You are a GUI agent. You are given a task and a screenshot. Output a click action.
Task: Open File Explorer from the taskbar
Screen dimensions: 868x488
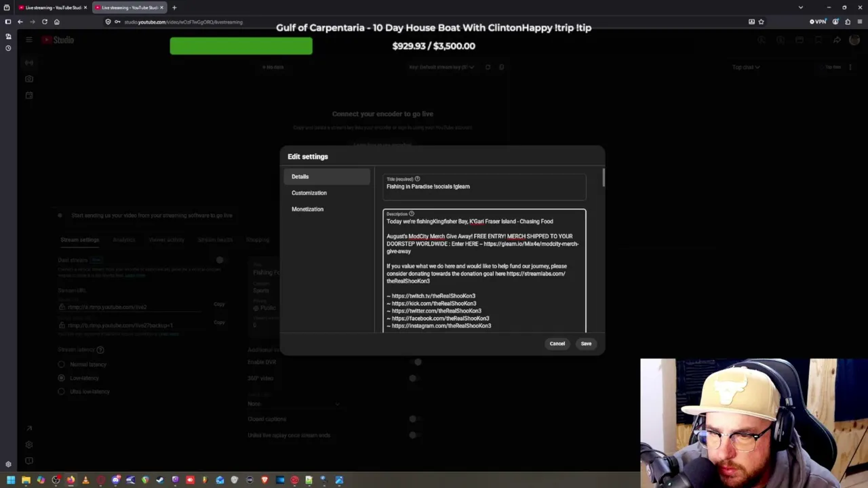[26, 481]
